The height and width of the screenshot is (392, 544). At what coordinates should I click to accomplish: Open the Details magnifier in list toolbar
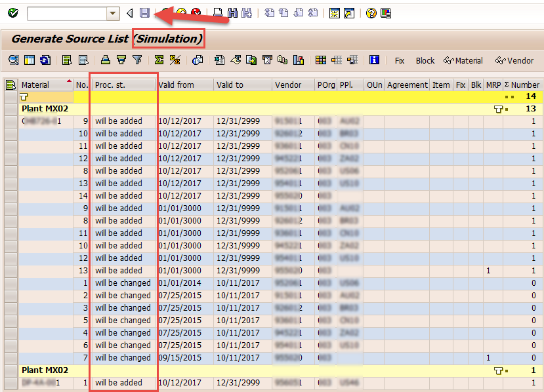click(x=14, y=60)
